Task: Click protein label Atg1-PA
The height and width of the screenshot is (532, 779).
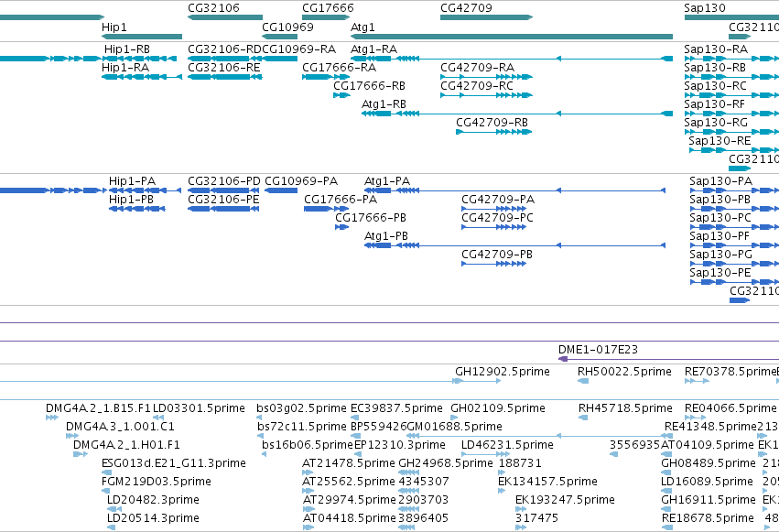Action: tap(387, 181)
